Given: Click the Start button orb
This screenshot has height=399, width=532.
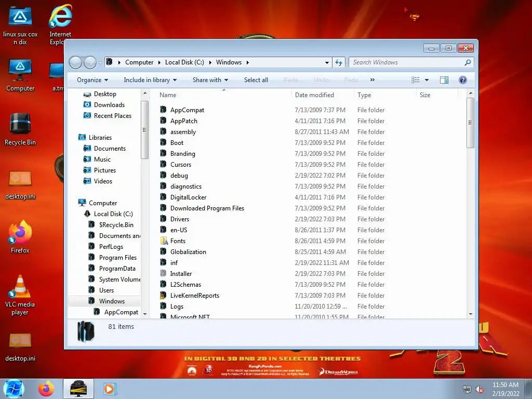Looking at the screenshot, I should click(x=14, y=389).
